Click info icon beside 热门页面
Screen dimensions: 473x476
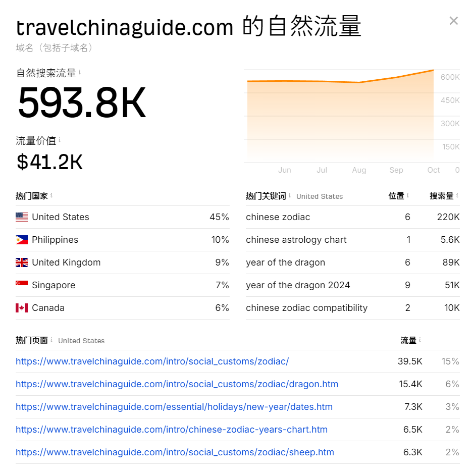(x=51, y=340)
